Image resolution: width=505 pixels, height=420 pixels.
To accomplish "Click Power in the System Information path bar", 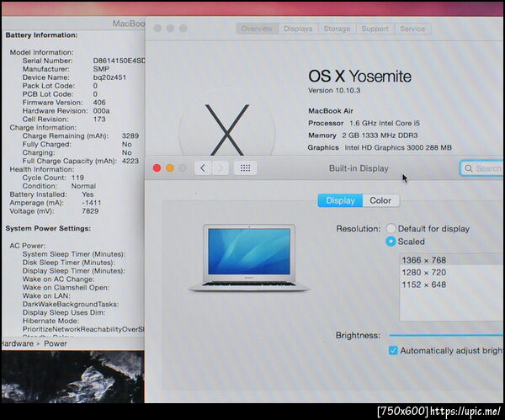I will (56, 343).
